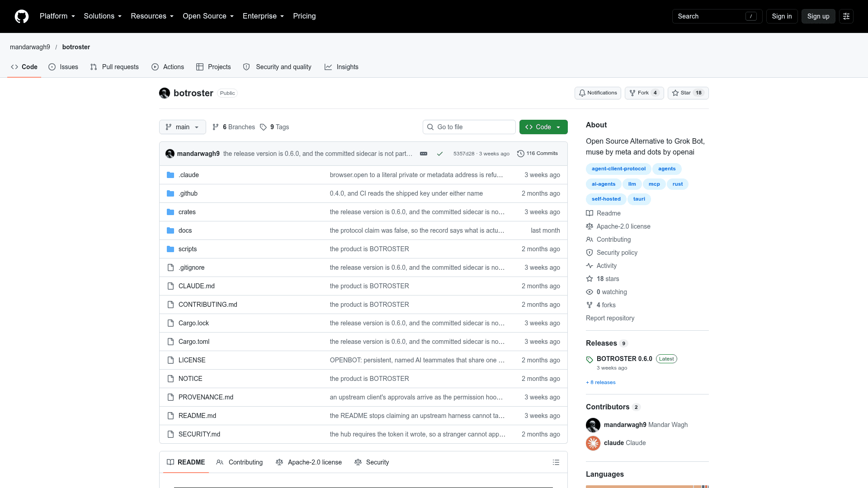Click the claude contributor avatar

593,443
